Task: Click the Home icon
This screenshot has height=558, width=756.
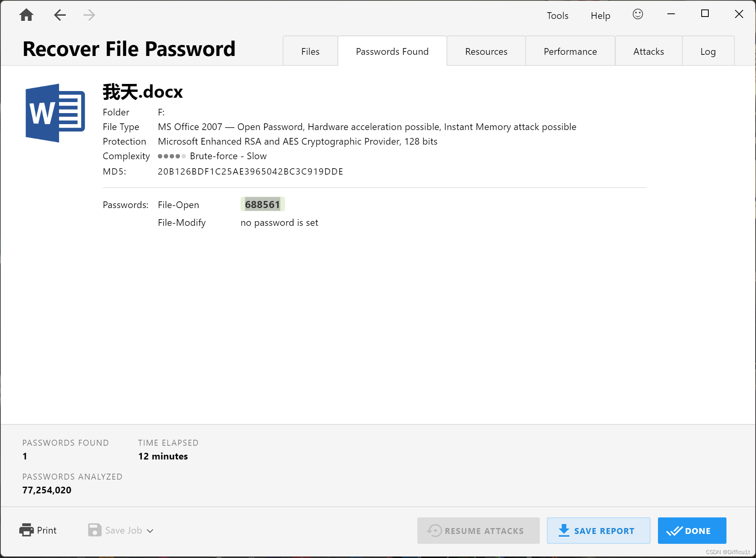Action: pyautogui.click(x=26, y=15)
